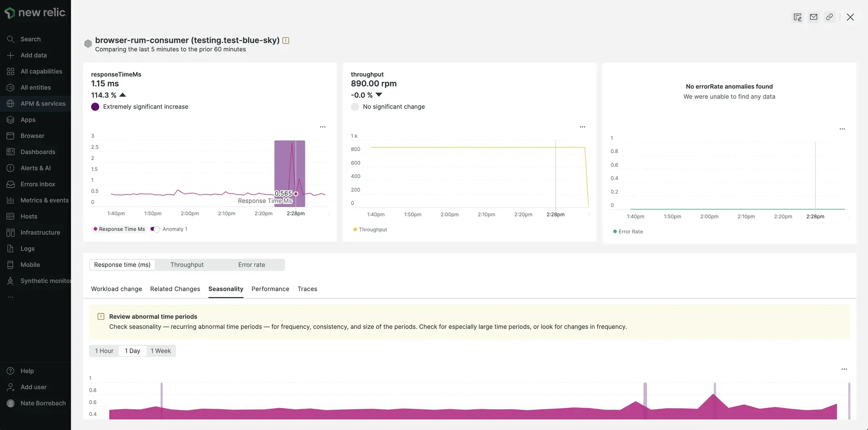Open the responseTimeMs chart options menu
The height and width of the screenshot is (430, 868).
pos(323,127)
